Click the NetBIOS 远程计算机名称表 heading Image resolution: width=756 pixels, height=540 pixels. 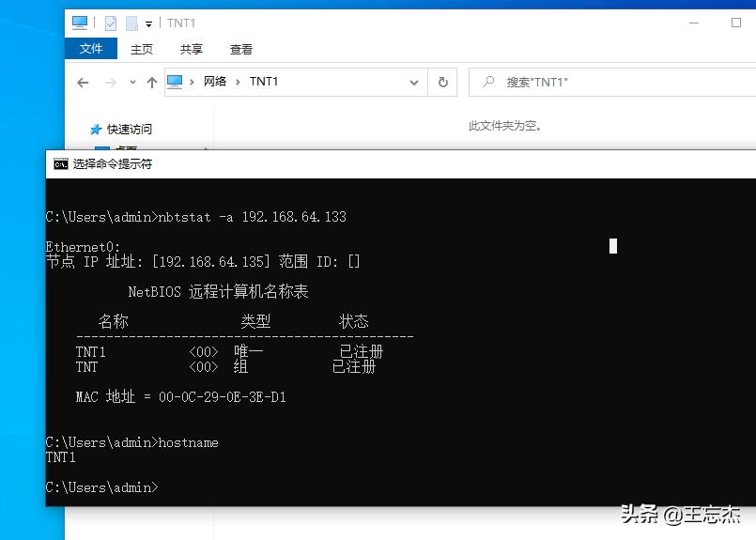click(218, 291)
